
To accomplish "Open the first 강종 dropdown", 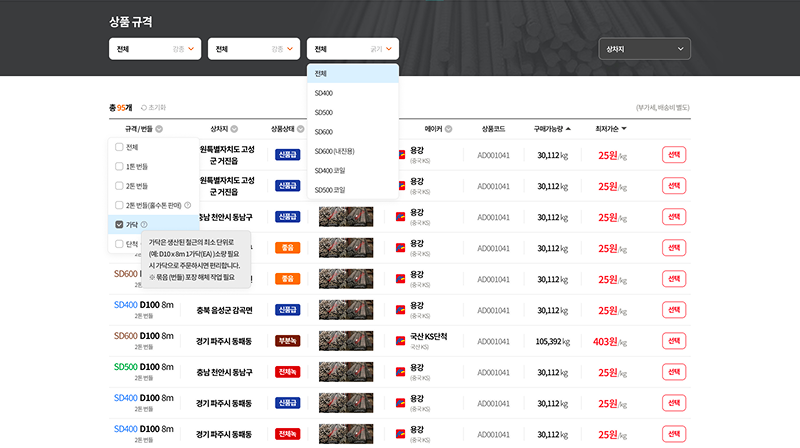I will (x=155, y=48).
